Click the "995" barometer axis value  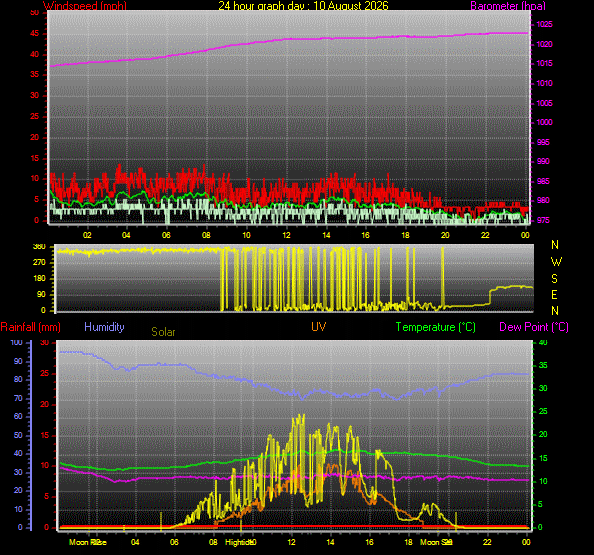click(x=543, y=142)
